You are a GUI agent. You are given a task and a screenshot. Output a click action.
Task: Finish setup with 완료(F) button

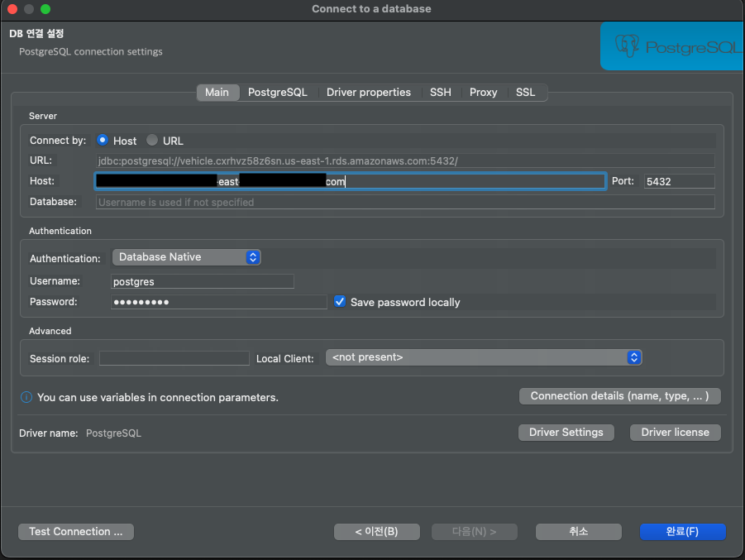(683, 532)
